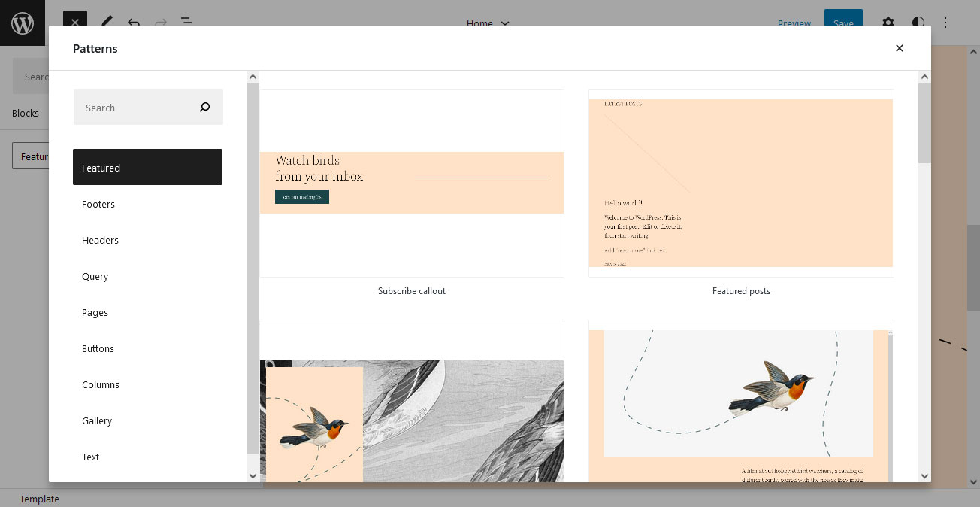The image size is (980, 507).
Task: Close the Patterns dialog with the X
Action: pos(899,47)
